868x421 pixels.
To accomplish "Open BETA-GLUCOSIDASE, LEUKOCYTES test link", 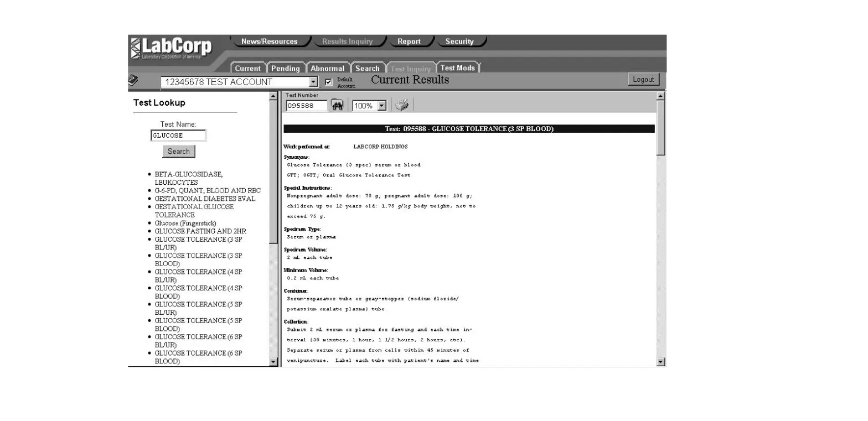I will [188, 178].
